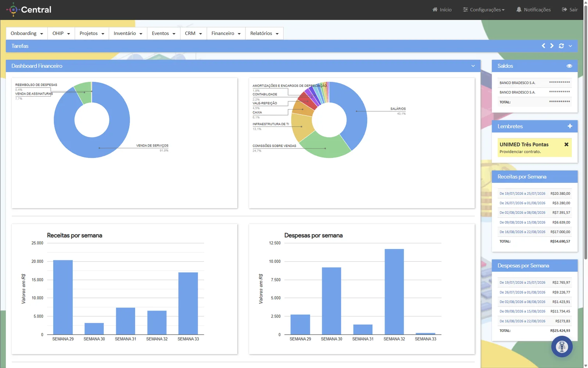Click the SEMANA 33 receitas bar
This screenshot has height=368, width=588.
click(x=188, y=304)
